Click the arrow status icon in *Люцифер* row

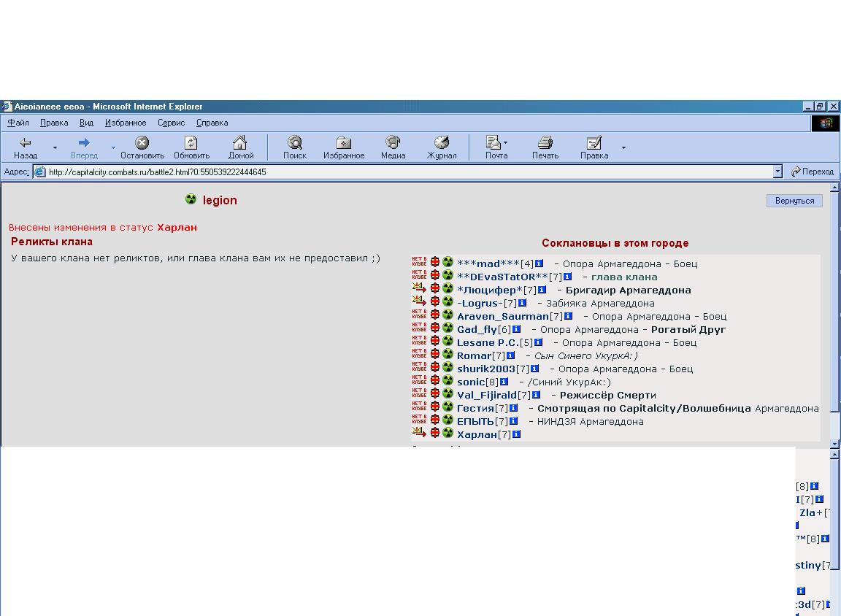pos(419,288)
